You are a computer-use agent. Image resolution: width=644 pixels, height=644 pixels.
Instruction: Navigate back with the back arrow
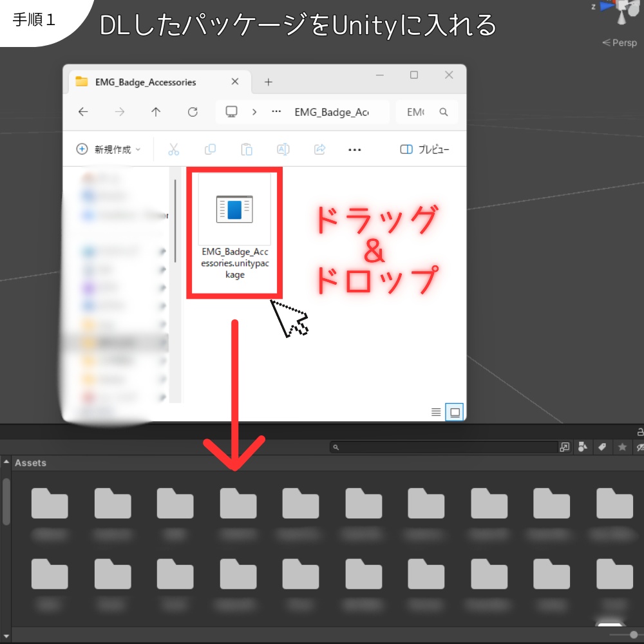coord(82,111)
